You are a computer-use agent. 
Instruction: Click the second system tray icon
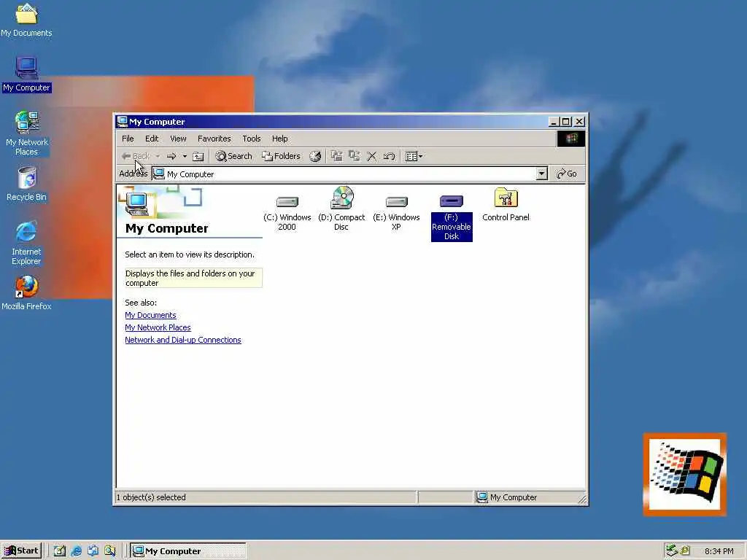[685, 551]
